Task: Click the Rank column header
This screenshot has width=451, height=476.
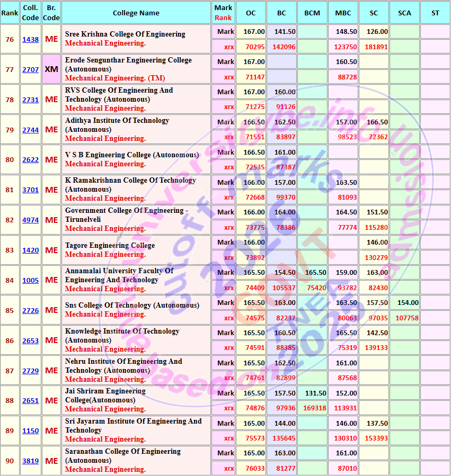Action: pyautogui.click(x=10, y=13)
